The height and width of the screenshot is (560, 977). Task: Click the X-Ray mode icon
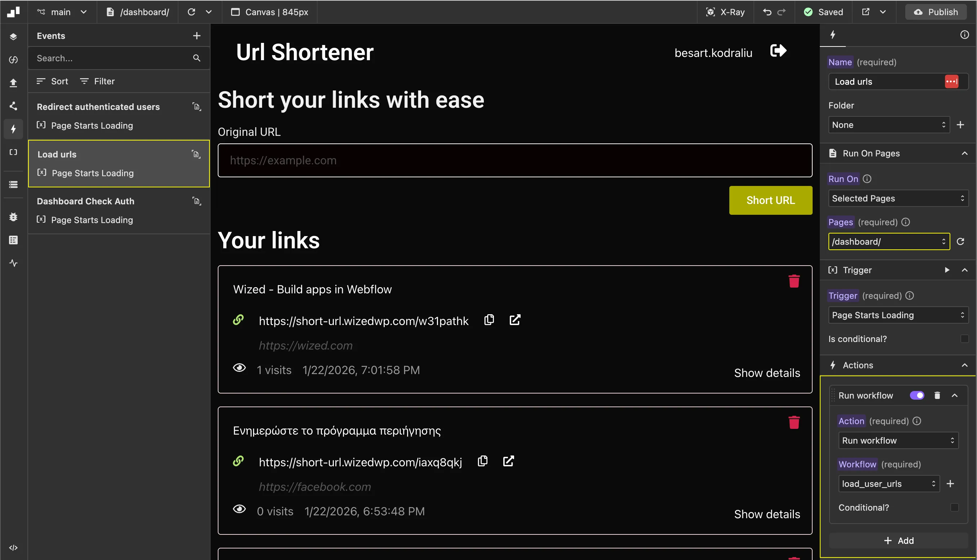pos(711,12)
